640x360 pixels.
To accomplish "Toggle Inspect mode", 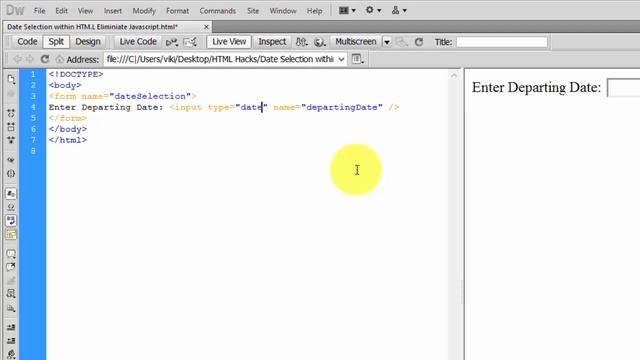I will [x=272, y=42].
